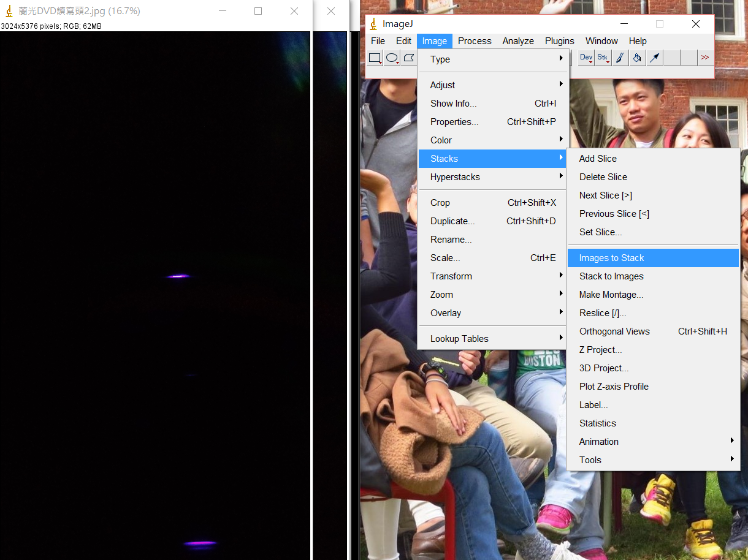Open the Window menu
The height and width of the screenshot is (560, 748).
tap(601, 41)
